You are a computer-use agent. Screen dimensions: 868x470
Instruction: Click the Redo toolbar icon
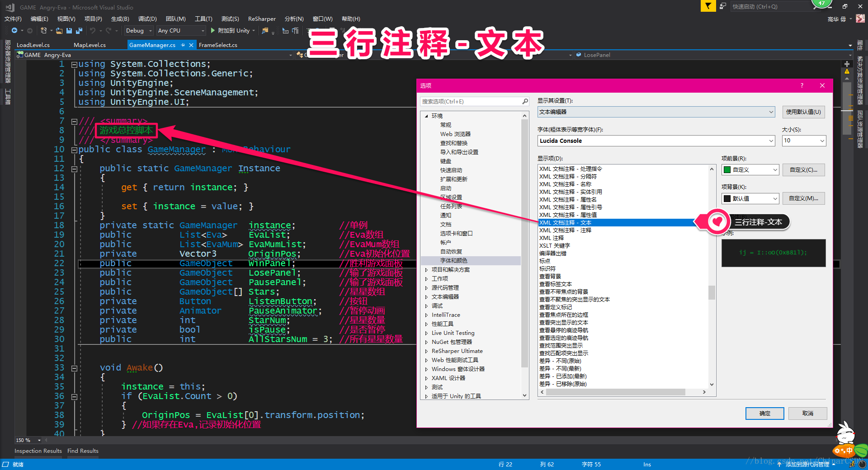point(108,30)
